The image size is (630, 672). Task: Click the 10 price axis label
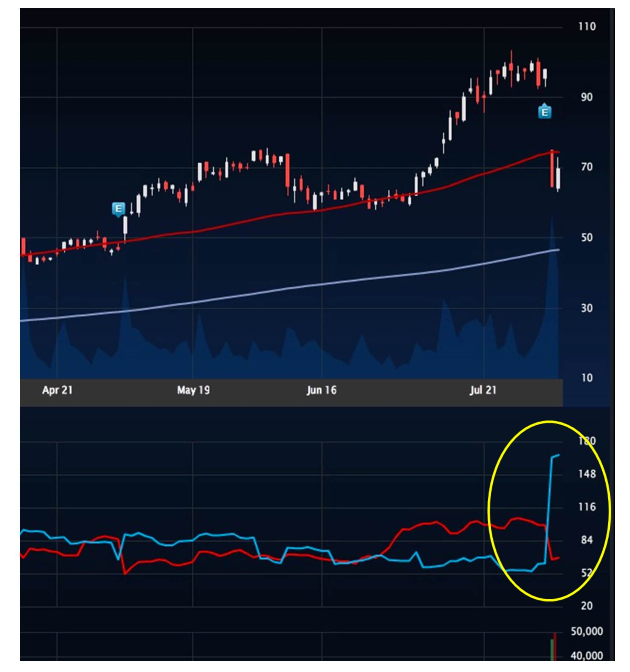click(587, 378)
